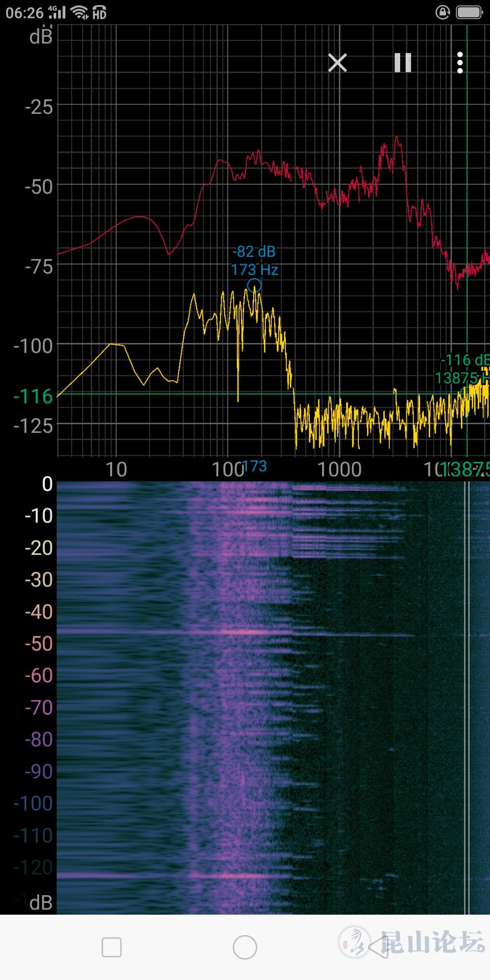Tap the green "-116" dB axis label

[x=34, y=397]
